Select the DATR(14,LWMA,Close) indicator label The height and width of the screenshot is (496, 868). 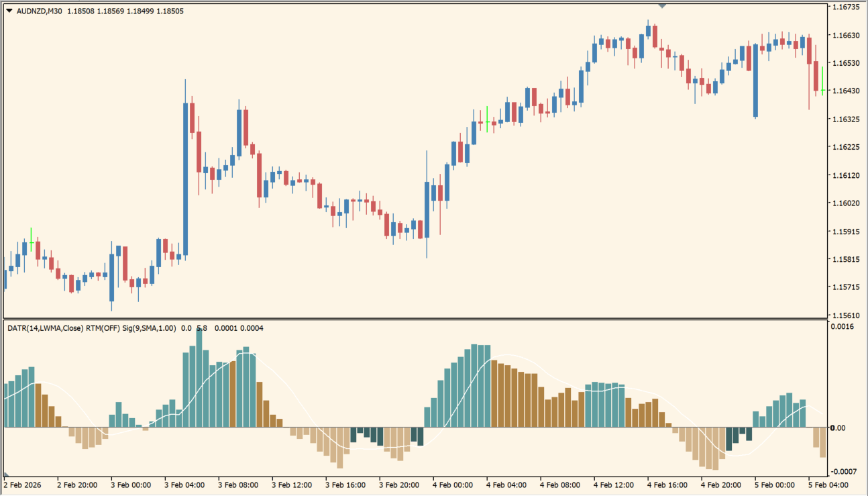46,328
